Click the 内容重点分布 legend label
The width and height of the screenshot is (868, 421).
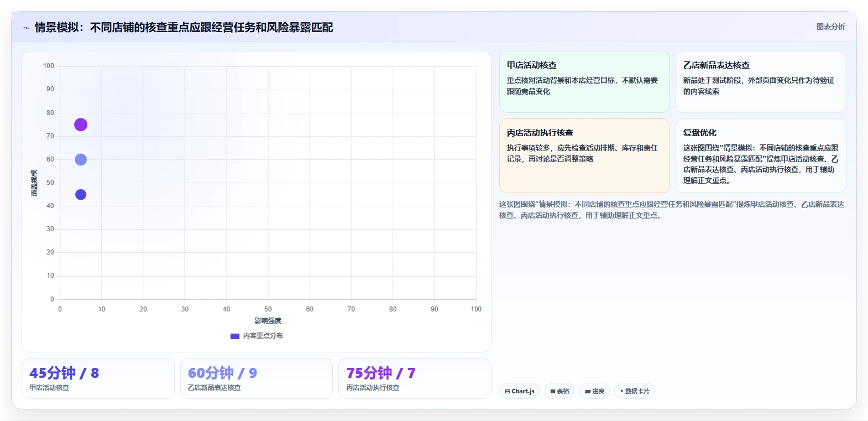[263, 336]
